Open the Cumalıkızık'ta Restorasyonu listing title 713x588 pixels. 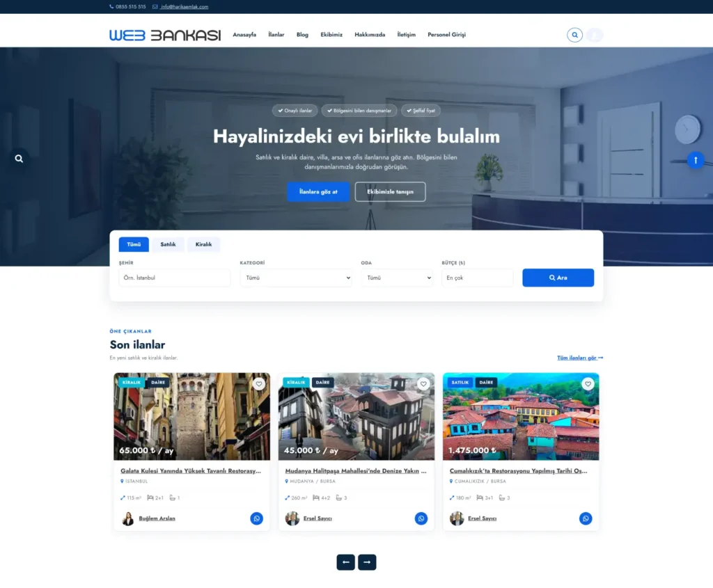click(518, 471)
